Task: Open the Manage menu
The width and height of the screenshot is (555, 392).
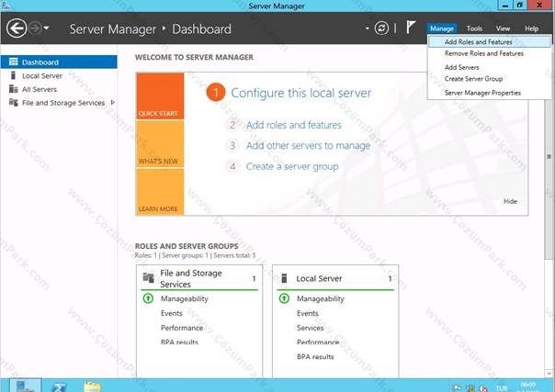Action: coord(442,28)
